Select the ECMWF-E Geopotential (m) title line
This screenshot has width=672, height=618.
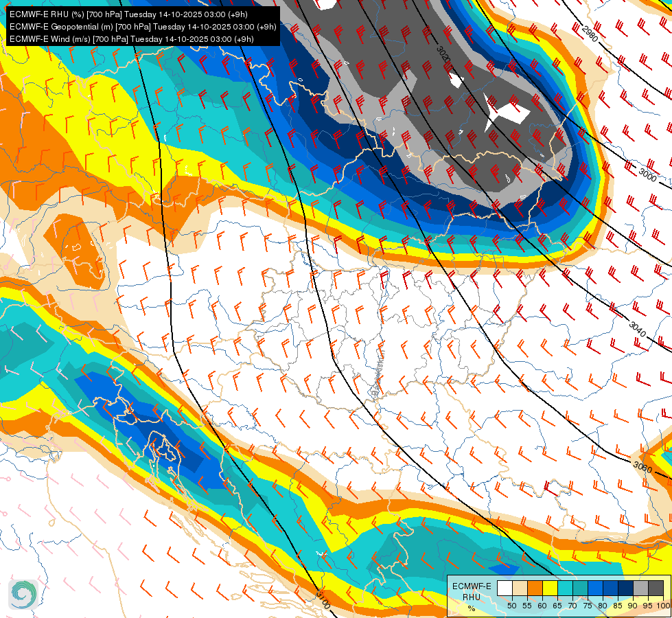pos(143,27)
